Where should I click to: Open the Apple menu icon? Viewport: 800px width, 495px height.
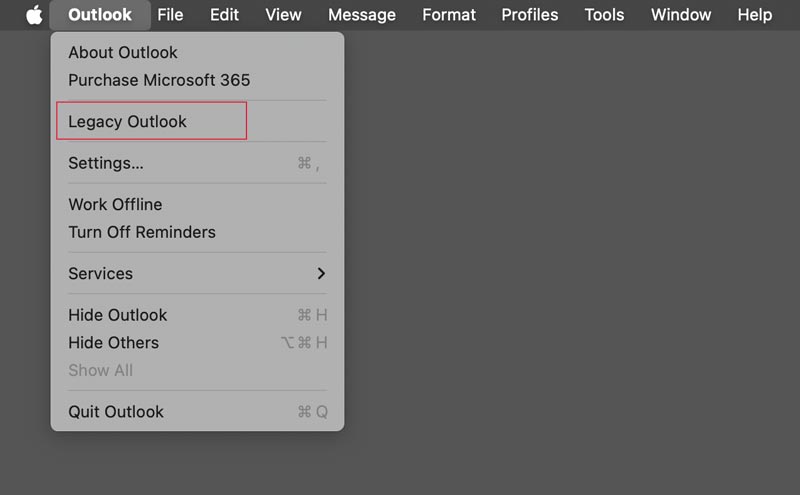(x=34, y=15)
